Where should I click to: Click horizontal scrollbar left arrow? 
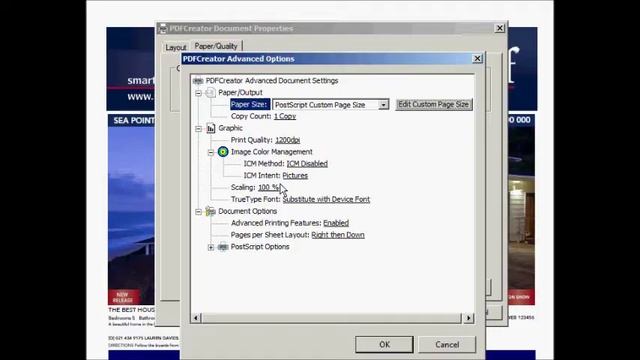[x=196, y=318]
